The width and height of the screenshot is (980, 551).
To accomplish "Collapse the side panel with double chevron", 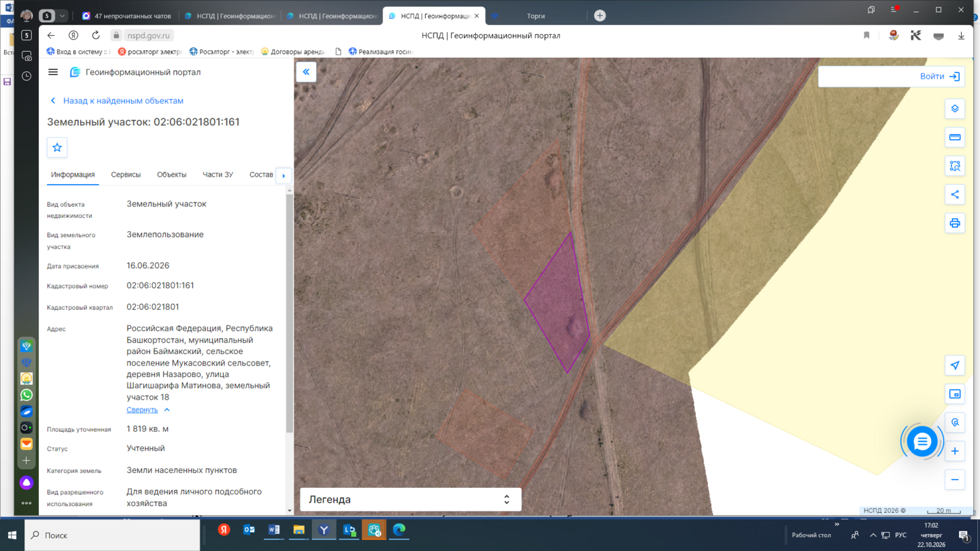I will (x=306, y=72).
